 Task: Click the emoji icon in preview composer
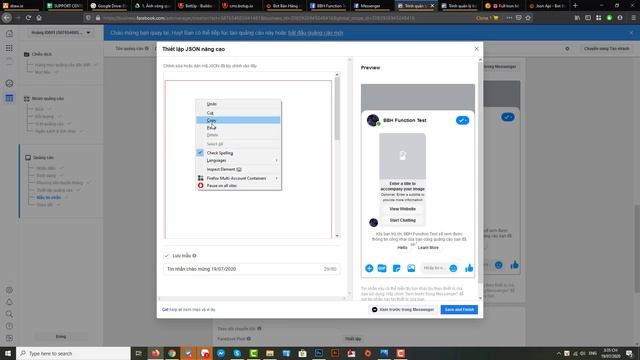453,268
